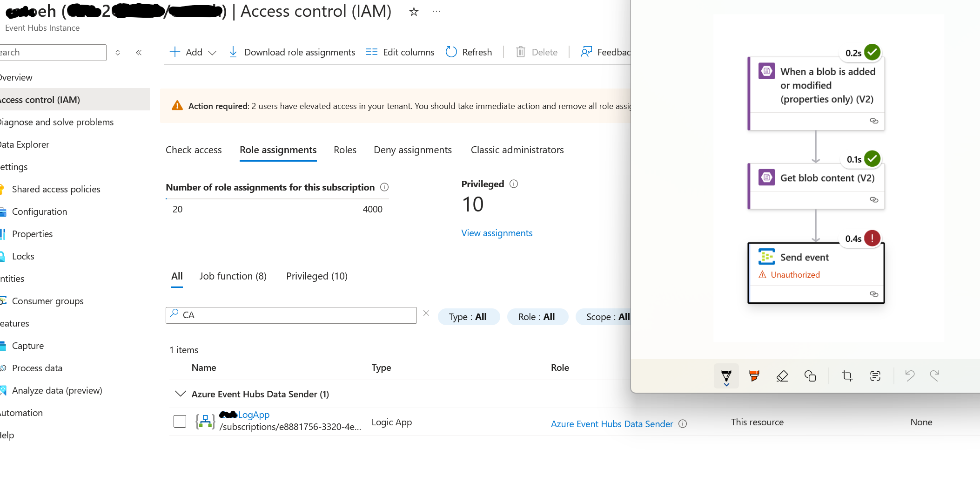Open Configuration in the sidebar
Screen dimensions: 980x477
40,211
